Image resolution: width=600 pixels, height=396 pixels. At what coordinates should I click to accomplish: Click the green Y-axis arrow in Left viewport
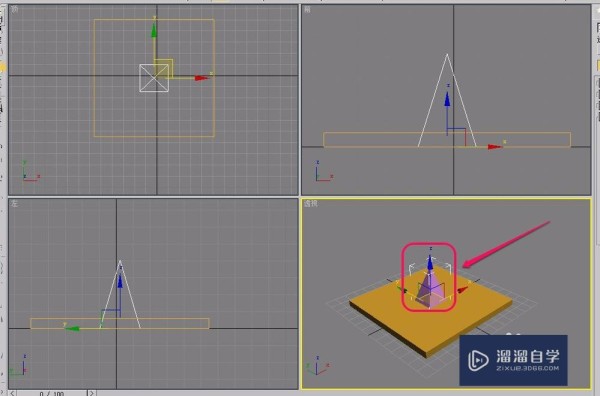pos(72,328)
